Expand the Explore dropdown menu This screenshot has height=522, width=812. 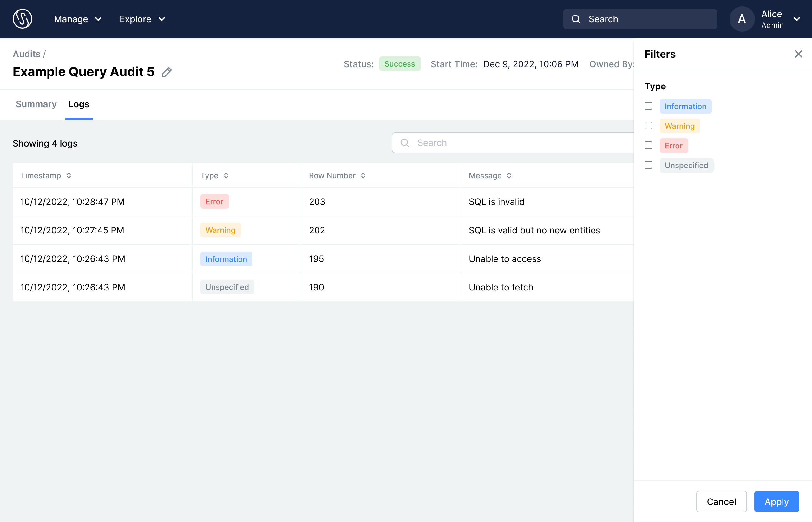point(142,19)
